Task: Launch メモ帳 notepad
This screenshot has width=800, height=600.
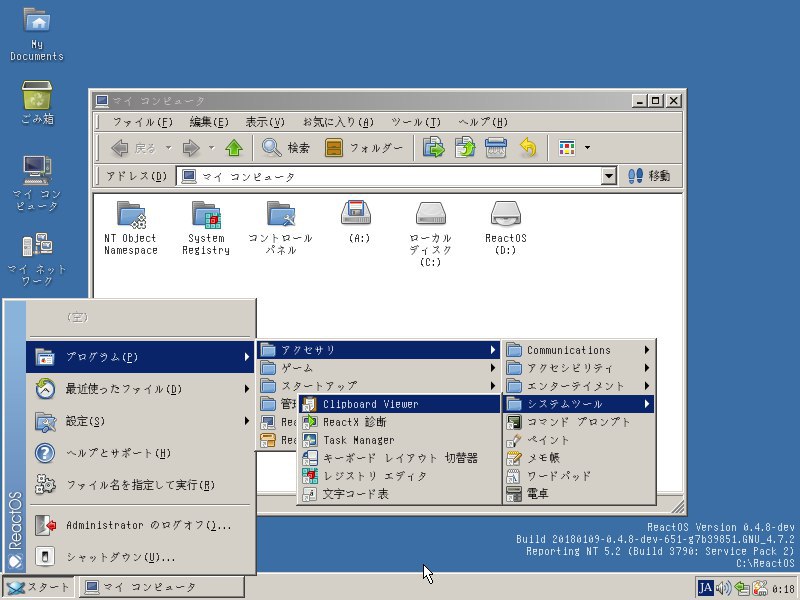Action: pyautogui.click(x=579, y=458)
